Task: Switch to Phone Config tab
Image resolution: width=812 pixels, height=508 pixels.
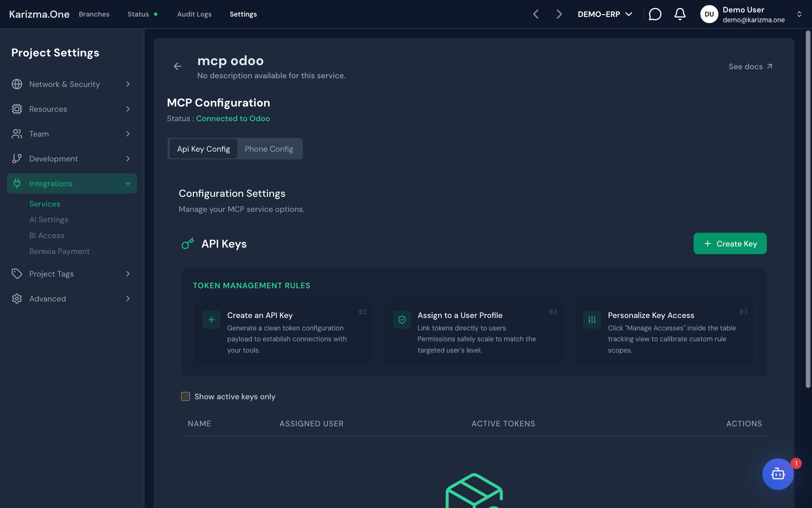Action: (269, 149)
